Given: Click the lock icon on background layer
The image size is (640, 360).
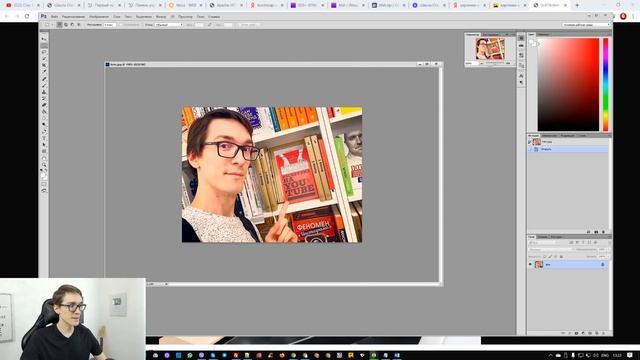Looking at the screenshot, I should pos(602,264).
